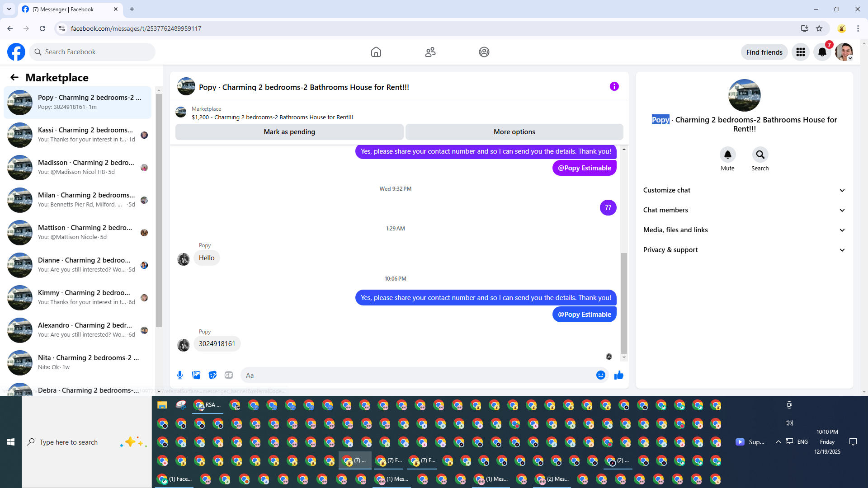The height and width of the screenshot is (488, 868).
Task: Open the GIF picker icon
Action: pyautogui.click(x=229, y=375)
